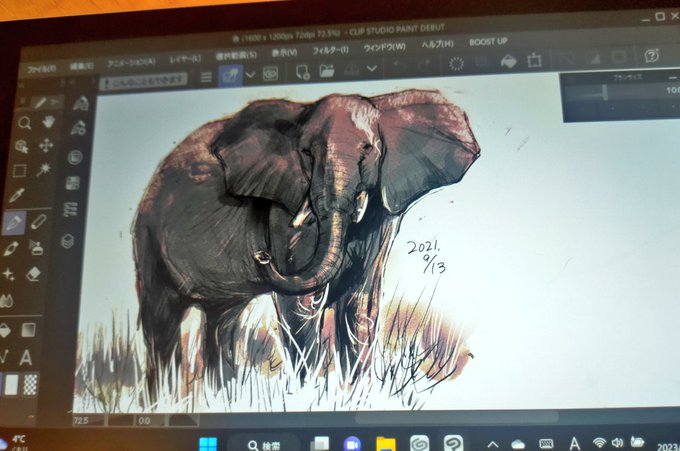Image resolution: width=680 pixels, height=451 pixels.
Task: Click the New document icon
Action: pyautogui.click(x=303, y=72)
